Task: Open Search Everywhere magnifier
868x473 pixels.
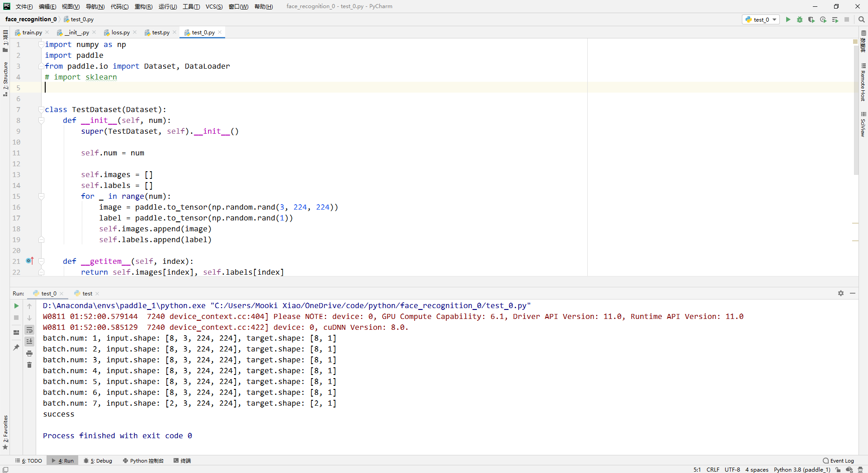Action: pyautogui.click(x=861, y=19)
